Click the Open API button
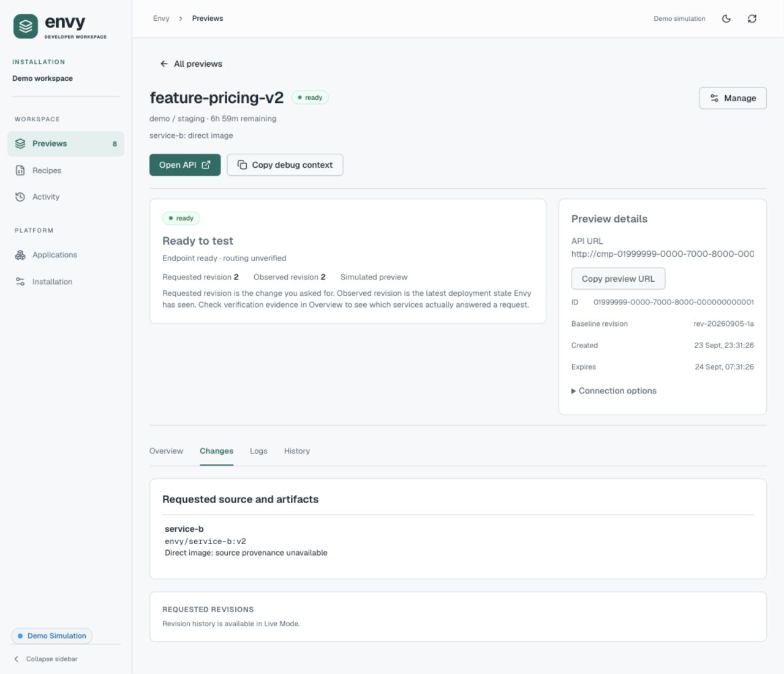This screenshot has height=674, width=784. [x=185, y=165]
